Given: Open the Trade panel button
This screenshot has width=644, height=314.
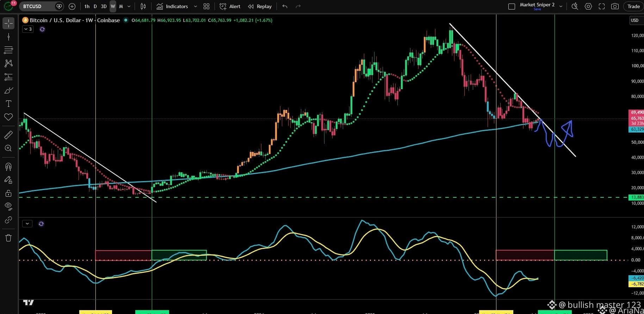Looking at the screenshot, I should point(633,6).
